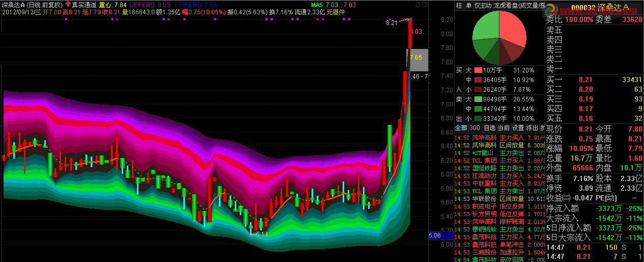Screen dimensions: 644x262
Task: Click the grey 7.65 price marker box
Action: point(416,60)
